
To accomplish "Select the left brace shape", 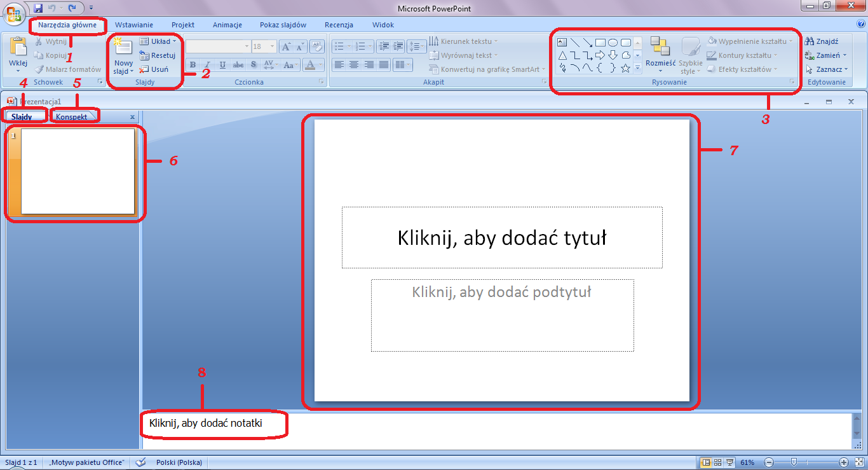I will pos(600,68).
